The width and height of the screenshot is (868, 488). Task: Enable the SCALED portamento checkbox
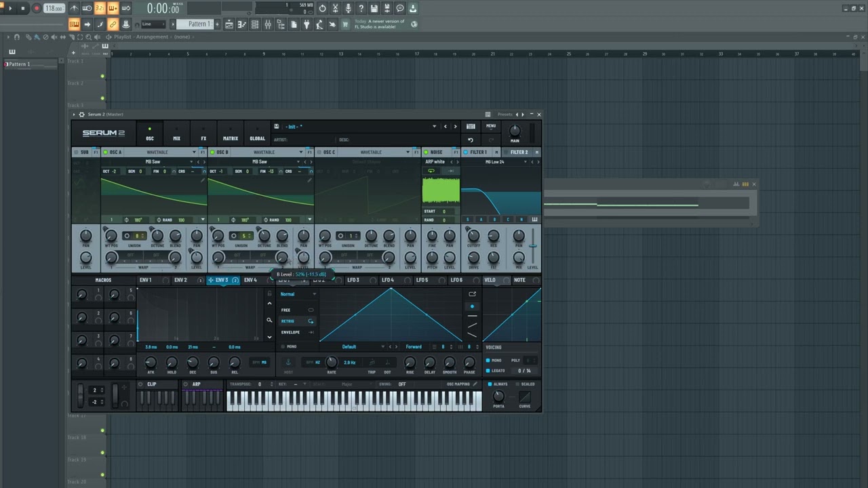pos(517,384)
